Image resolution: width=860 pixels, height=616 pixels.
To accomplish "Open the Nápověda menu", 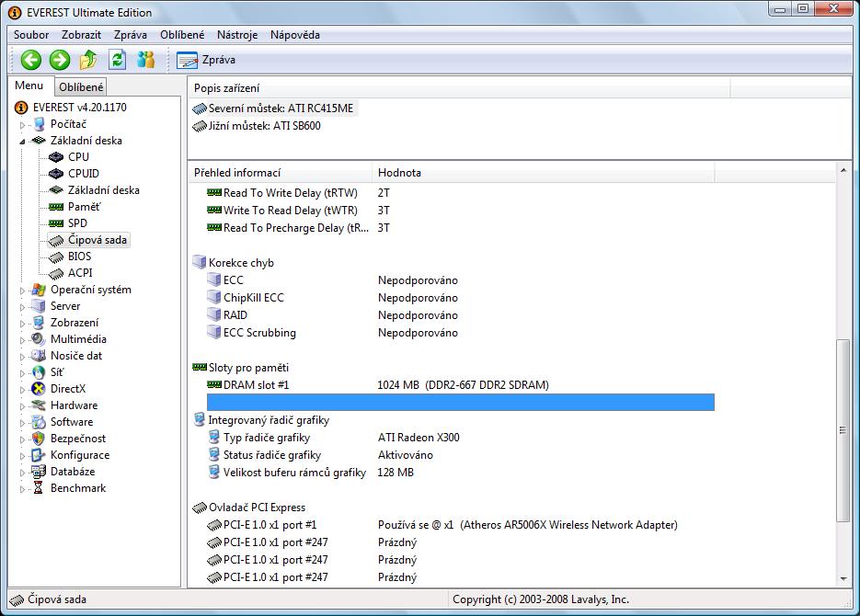I will 295,35.
